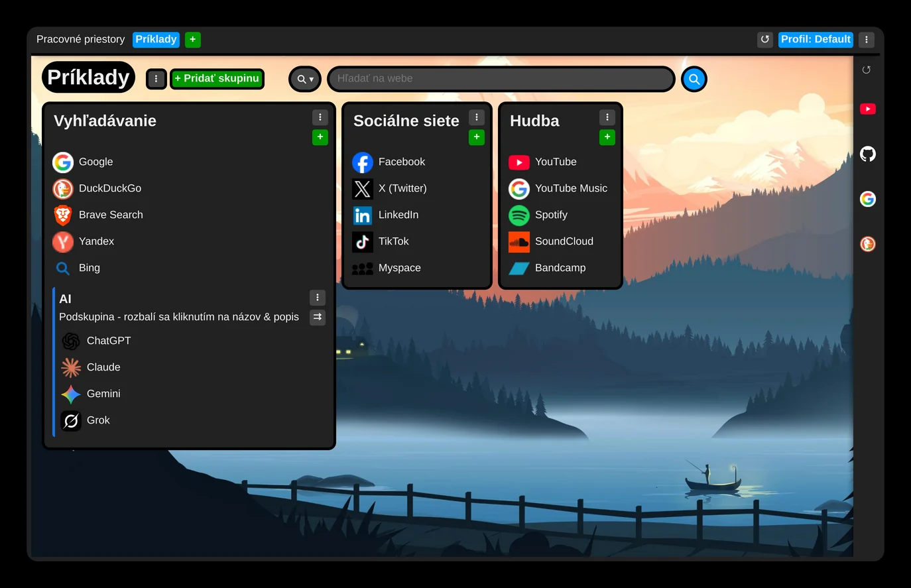
Task: Click the SoundCloud icon
Action: click(x=519, y=242)
